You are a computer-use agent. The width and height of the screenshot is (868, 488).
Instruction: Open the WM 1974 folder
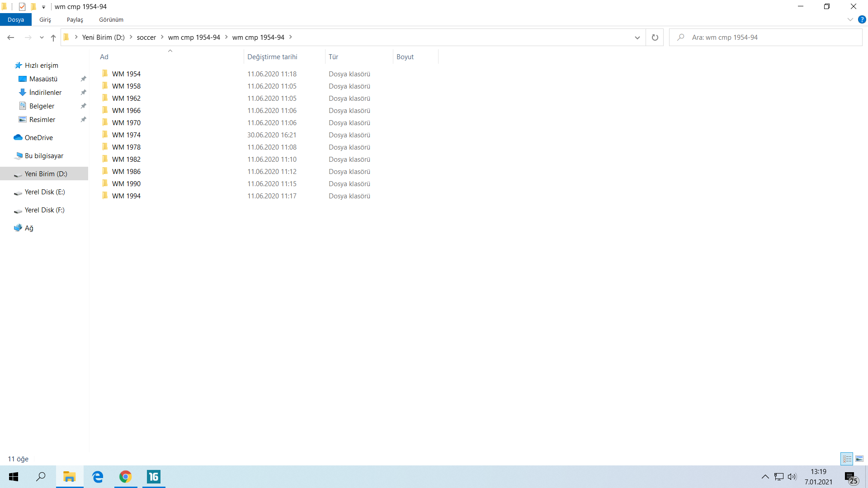tap(126, 135)
